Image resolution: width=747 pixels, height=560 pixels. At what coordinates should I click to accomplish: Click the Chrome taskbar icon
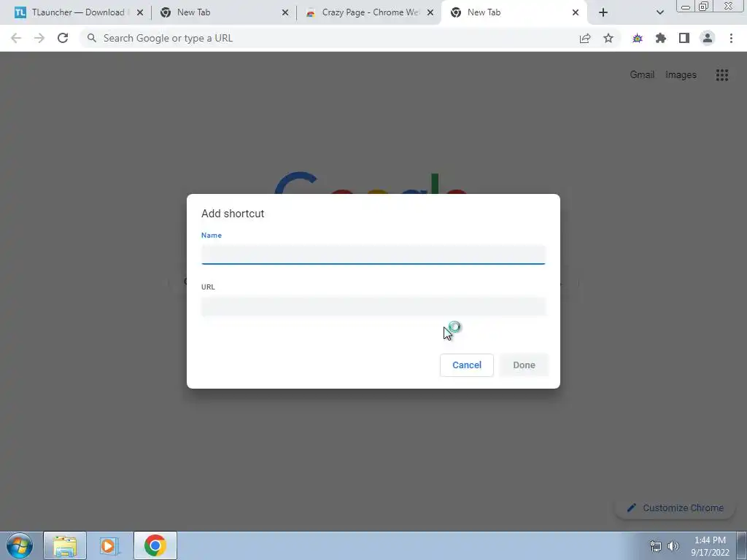pyautogui.click(x=155, y=545)
